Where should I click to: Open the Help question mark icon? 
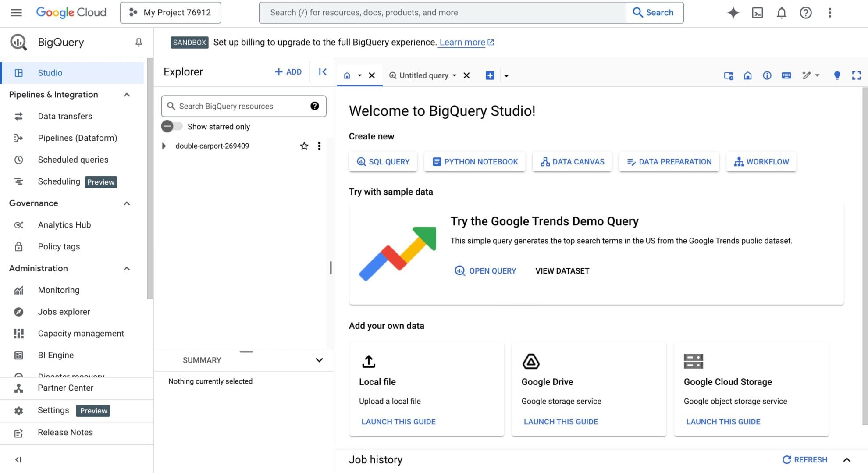point(805,13)
